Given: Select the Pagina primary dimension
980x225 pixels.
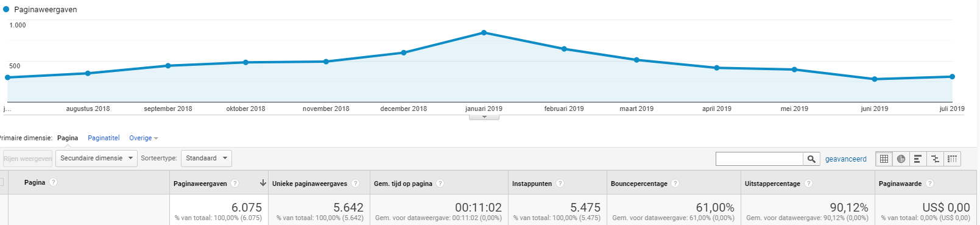Looking at the screenshot, I should coord(68,138).
